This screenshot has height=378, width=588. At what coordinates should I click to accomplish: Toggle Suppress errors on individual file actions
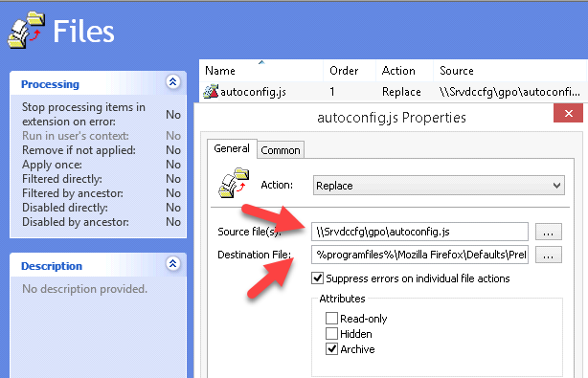click(318, 278)
